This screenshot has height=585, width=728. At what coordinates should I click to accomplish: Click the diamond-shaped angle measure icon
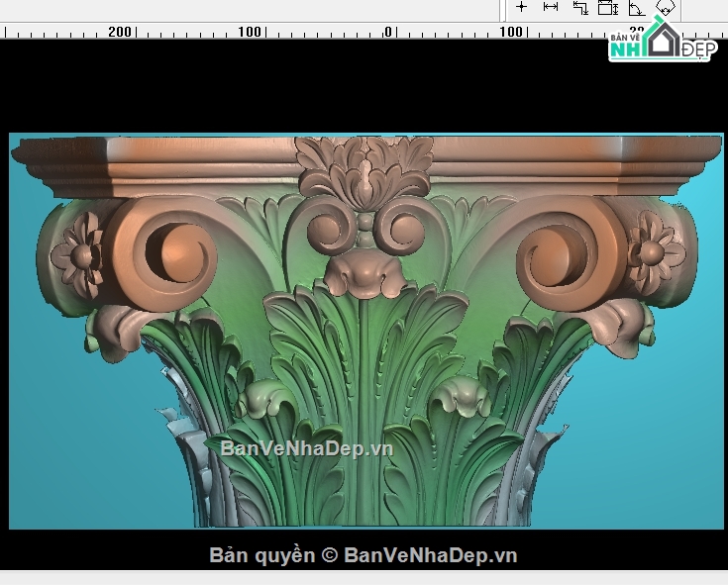(665, 8)
